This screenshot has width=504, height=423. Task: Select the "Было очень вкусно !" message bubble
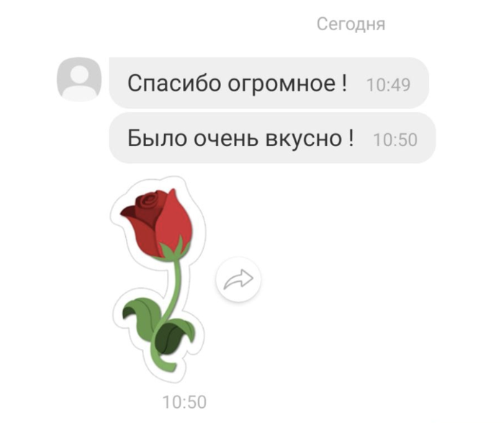point(272,138)
